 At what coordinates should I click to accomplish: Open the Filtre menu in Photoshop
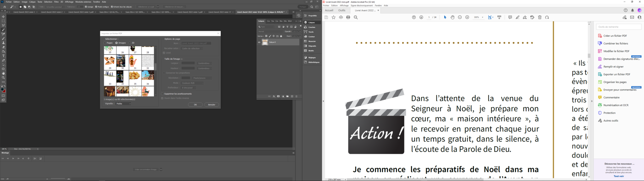pos(56,2)
